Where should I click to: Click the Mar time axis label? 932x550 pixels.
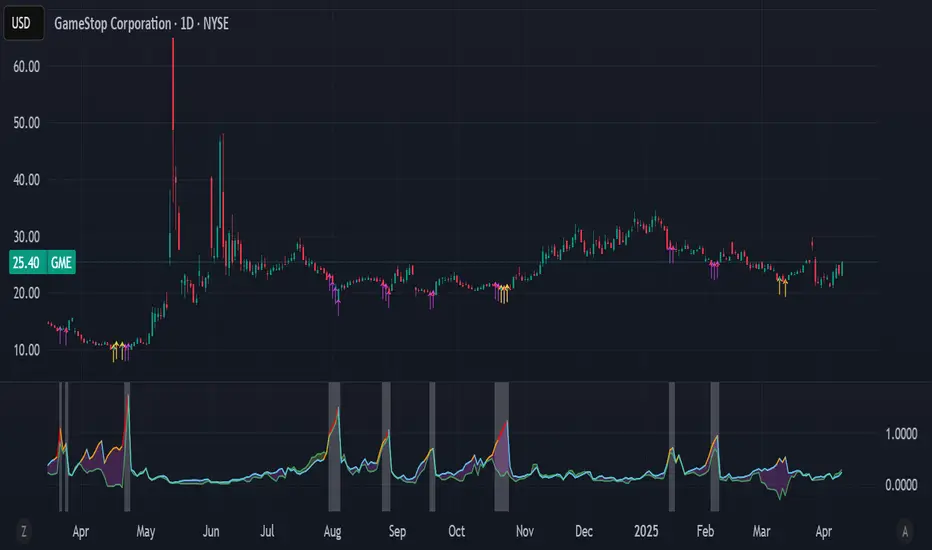[x=761, y=532]
